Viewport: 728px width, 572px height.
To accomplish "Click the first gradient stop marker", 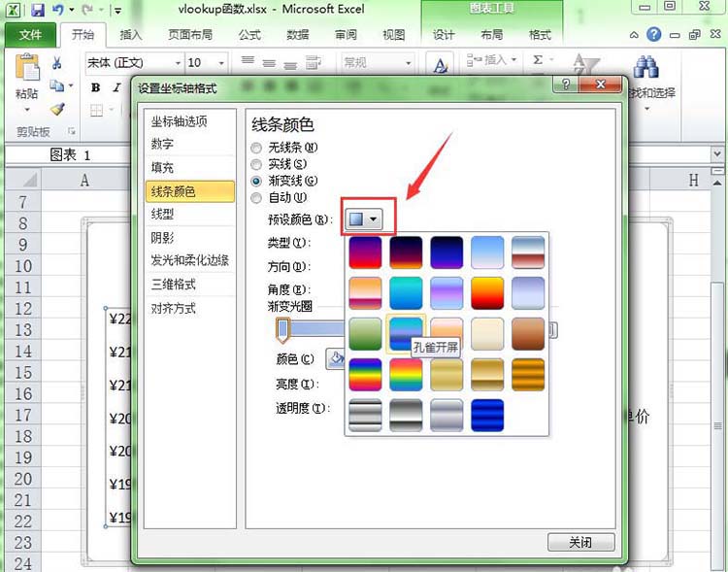I will point(282,330).
